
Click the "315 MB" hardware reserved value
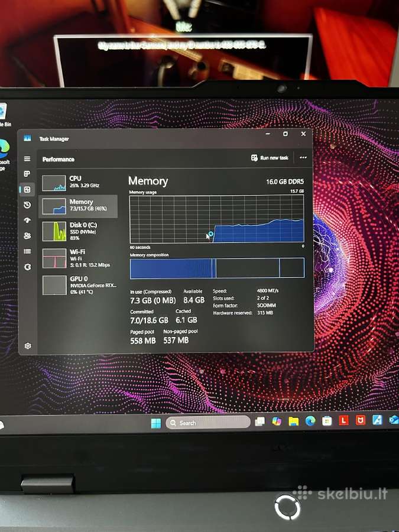click(x=265, y=313)
